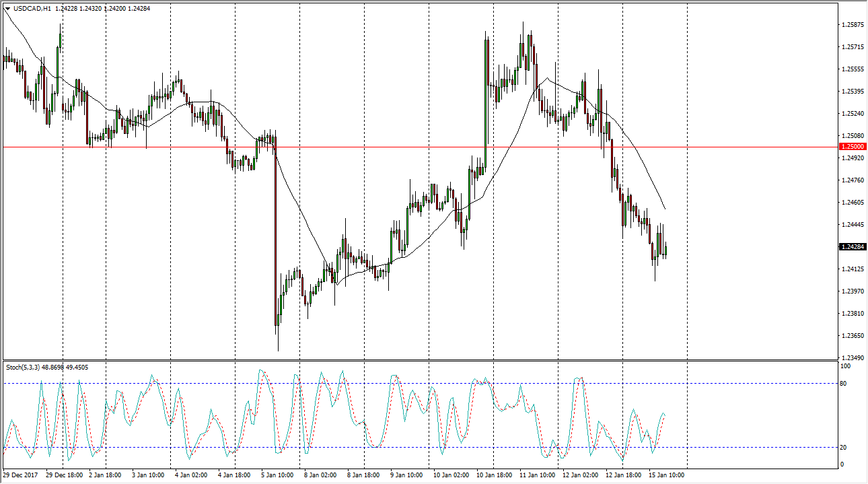Open the triangle arrow beside USDCAD,H1

7,8
